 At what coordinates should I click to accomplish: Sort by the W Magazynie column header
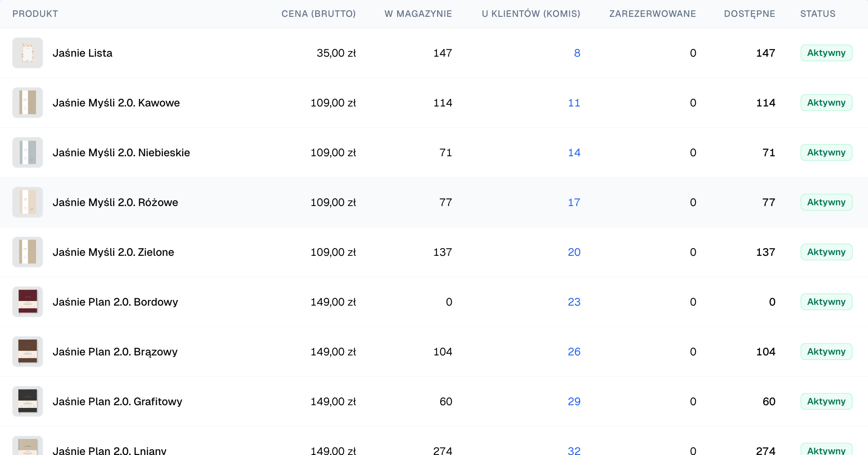418,14
